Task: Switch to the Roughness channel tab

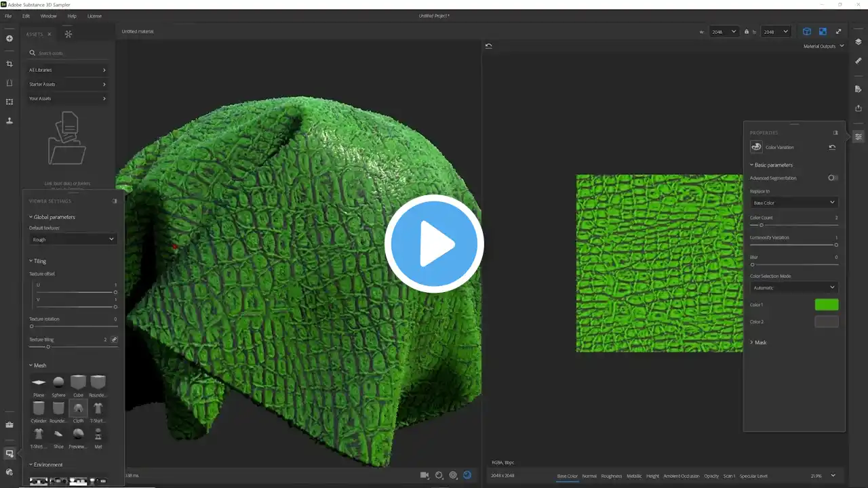Action: tap(611, 476)
